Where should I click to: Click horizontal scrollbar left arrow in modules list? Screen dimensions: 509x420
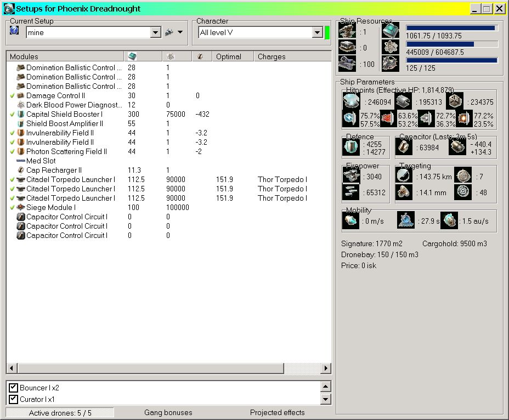coord(12,368)
